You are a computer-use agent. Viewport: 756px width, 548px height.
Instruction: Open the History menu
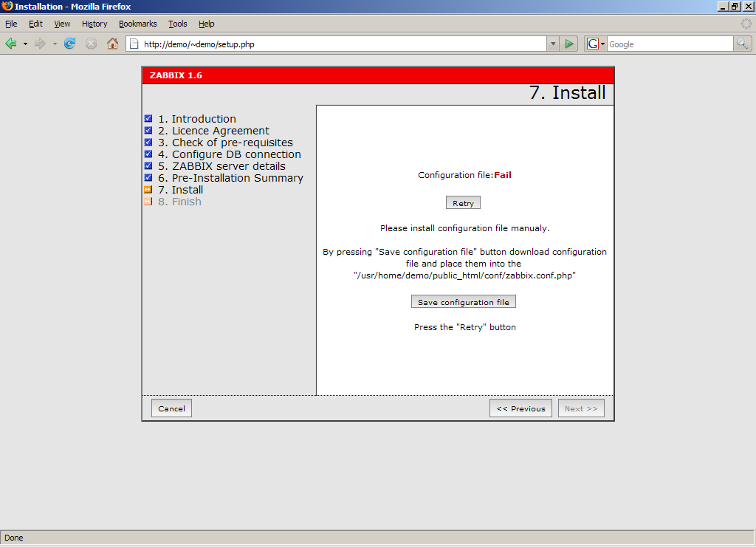click(x=94, y=24)
